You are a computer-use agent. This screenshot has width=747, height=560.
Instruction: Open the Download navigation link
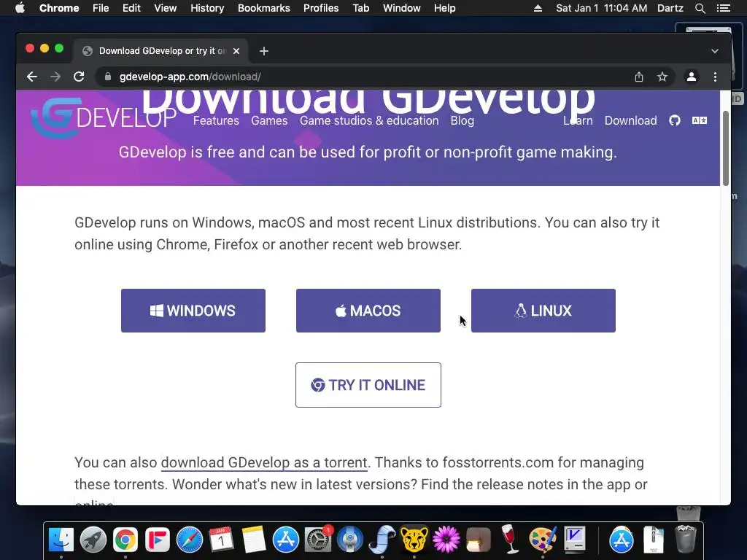[631, 121]
